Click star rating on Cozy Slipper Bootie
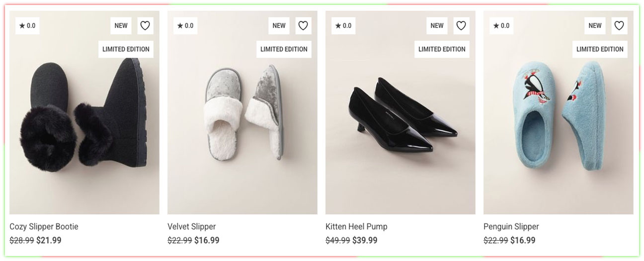 27,26
